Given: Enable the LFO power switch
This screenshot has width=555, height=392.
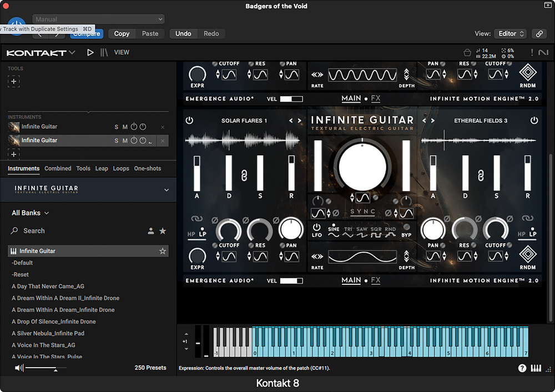Looking at the screenshot, I should point(317,227).
